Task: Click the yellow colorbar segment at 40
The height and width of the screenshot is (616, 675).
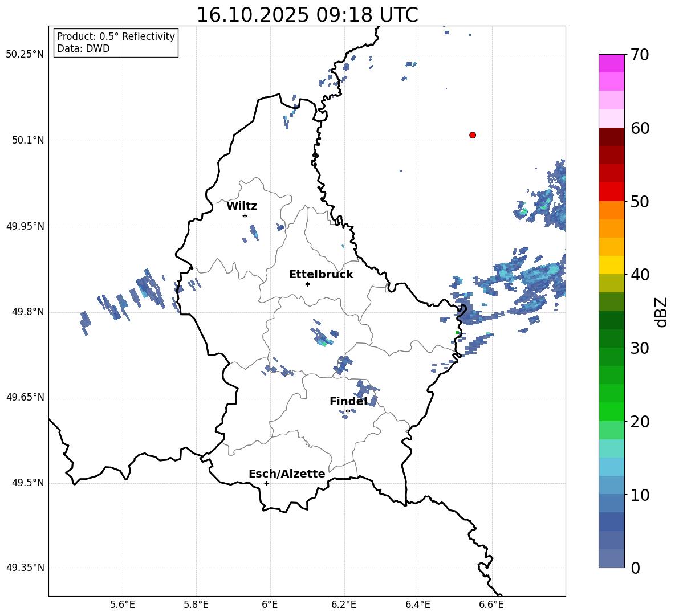Action: click(612, 265)
